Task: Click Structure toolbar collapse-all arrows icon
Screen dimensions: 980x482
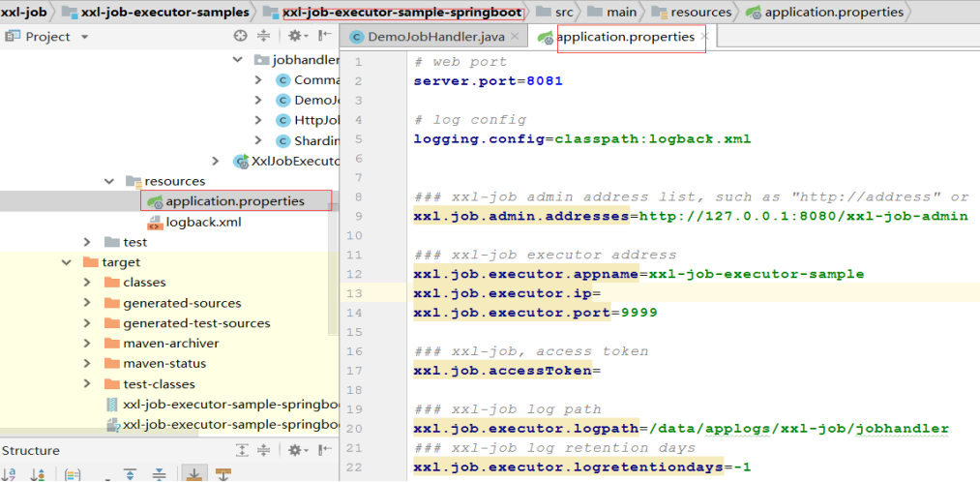Action: (160, 474)
